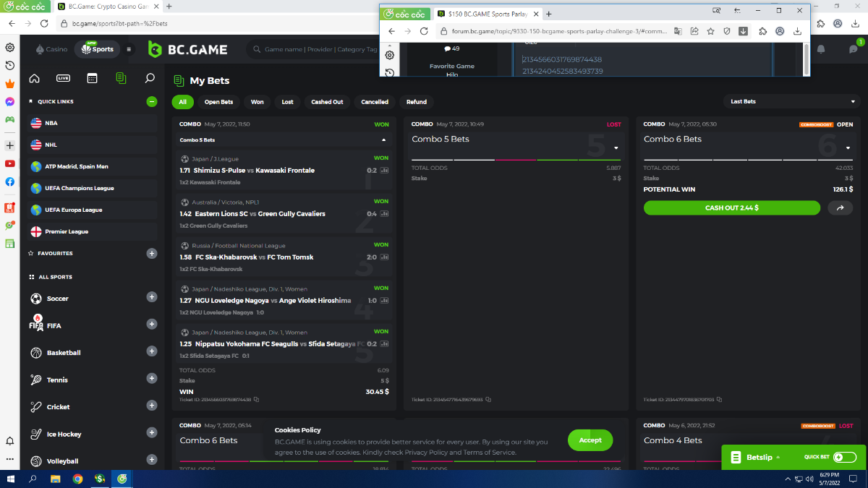868x488 pixels.
Task: Collapse the Quick Links section
Action: coord(151,102)
